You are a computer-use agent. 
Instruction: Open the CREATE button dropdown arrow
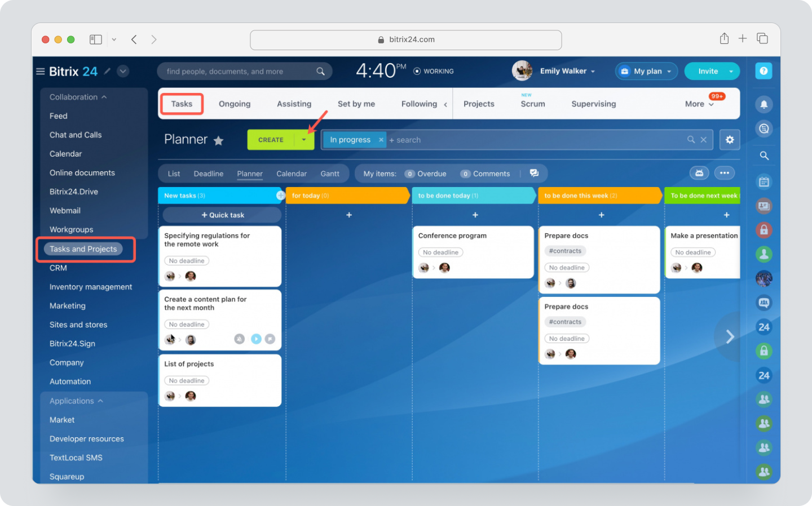(x=304, y=139)
